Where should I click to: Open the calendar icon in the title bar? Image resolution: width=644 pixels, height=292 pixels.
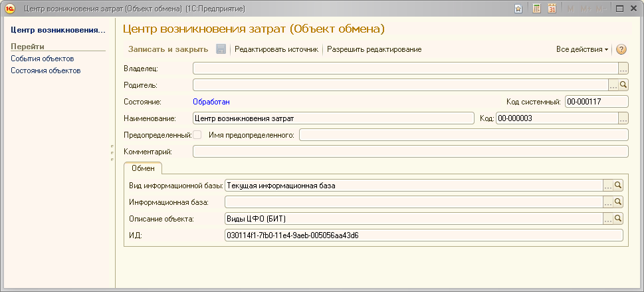tap(552, 9)
